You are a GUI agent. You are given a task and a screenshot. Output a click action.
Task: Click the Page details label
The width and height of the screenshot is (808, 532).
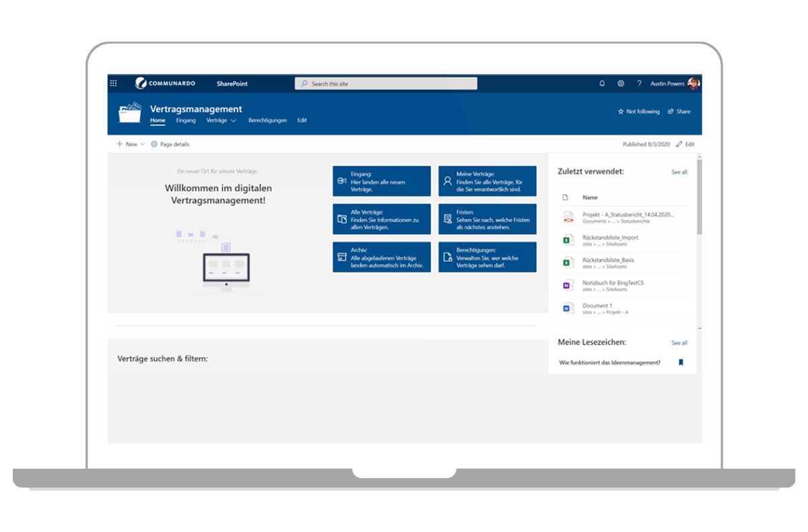(x=174, y=144)
